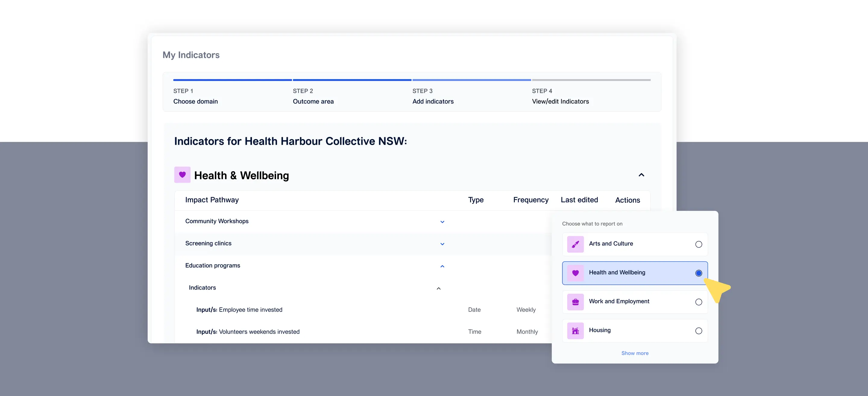The height and width of the screenshot is (396, 868).
Task: Click the Screening clinics pathway name
Action: click(x=208, y=243)
